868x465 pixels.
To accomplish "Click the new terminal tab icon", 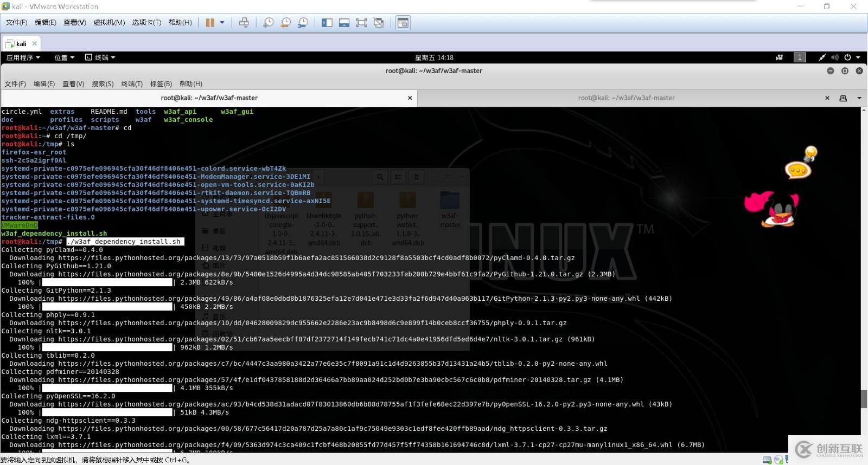I will point(843,98).
